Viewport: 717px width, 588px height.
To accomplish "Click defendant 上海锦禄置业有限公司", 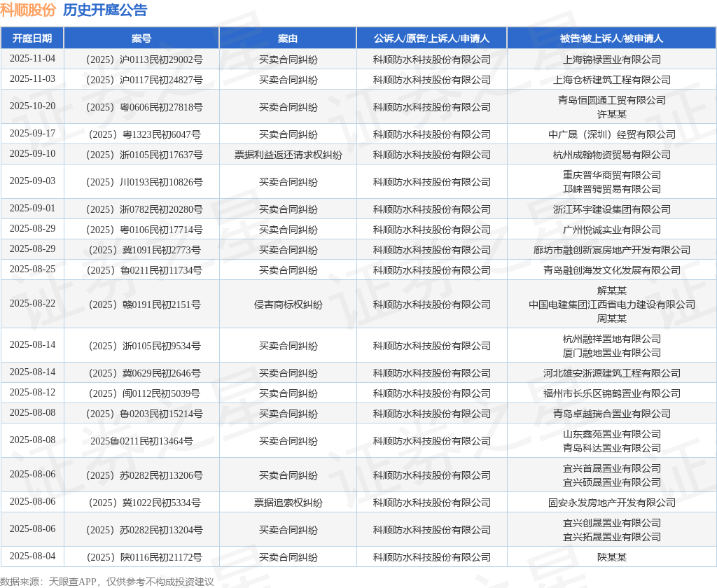I will (612, 59).
